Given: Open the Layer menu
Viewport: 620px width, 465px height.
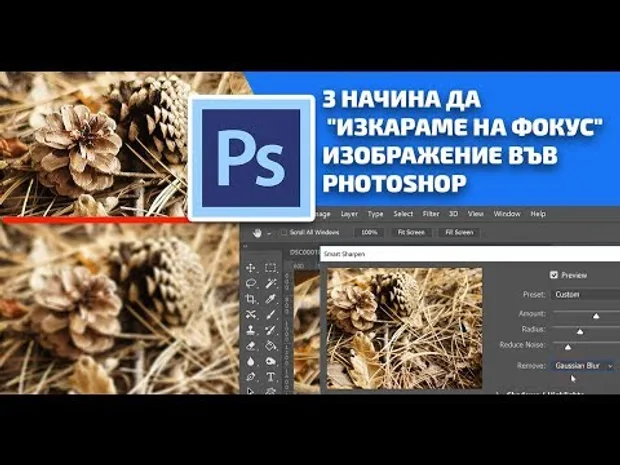Looking at the screenshot, I should (349, 214).
